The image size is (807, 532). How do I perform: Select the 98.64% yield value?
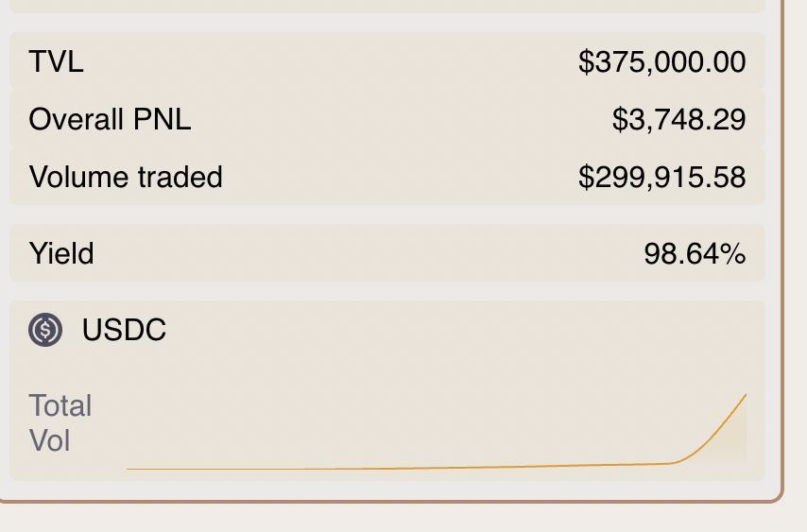(695, 253)
